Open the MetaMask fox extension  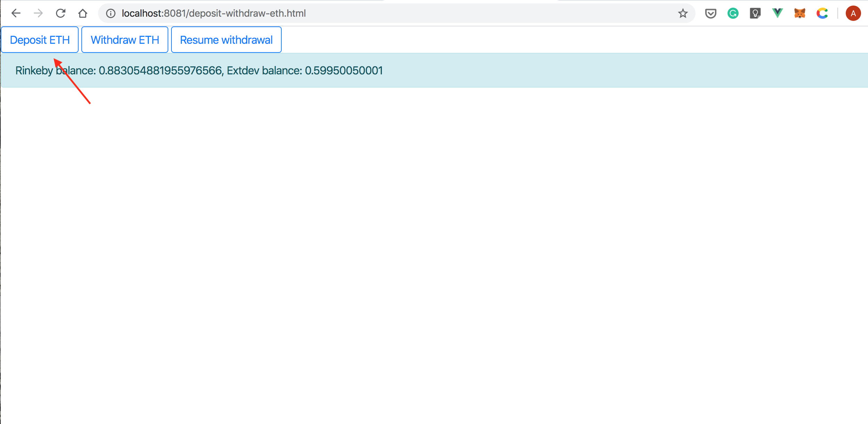pyautogui.click(x=800, y=13)
